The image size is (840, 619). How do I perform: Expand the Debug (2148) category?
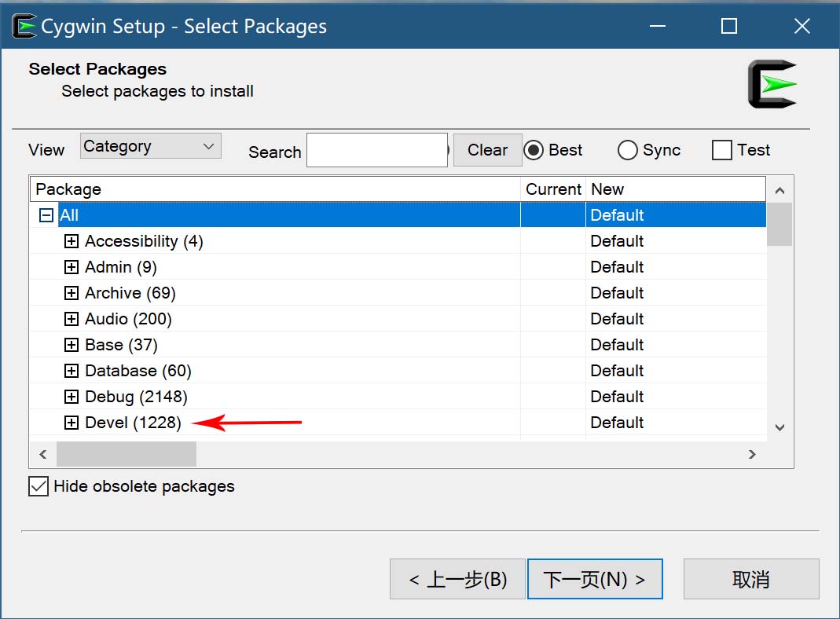[x=72, y=397]
